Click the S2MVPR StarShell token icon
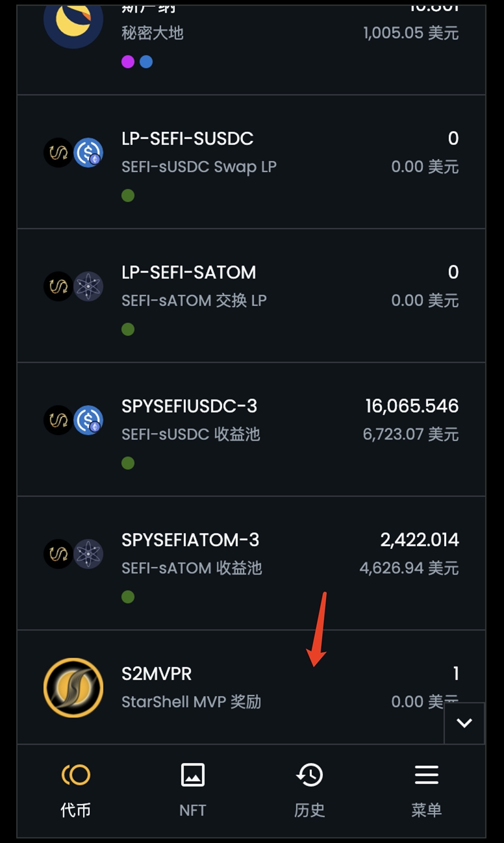This screenshot has height=843, width=504. (x=73, y=688)
